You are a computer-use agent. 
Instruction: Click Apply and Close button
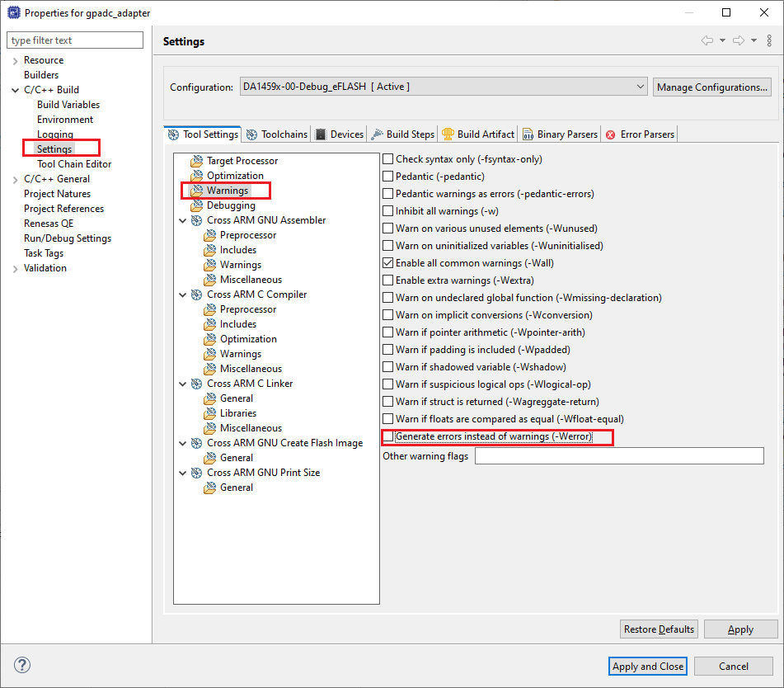pyautogui.click(x=648, y=667)
